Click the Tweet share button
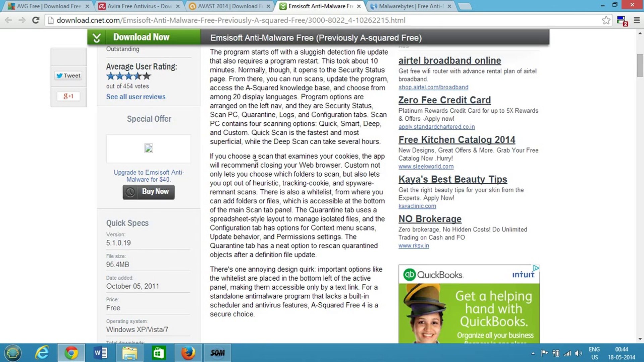This screenshot has height=362, width=644. tap(68, 75)
